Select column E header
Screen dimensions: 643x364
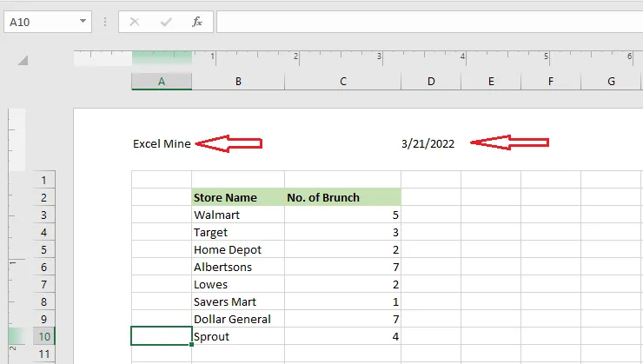pyautogui.click(x=491, y=82)
